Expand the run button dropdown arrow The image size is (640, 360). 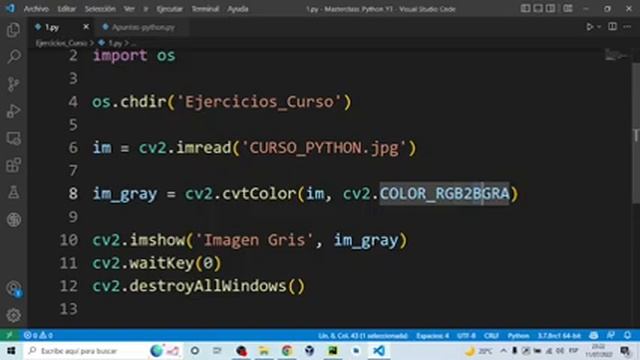click(x=599, y=27)
